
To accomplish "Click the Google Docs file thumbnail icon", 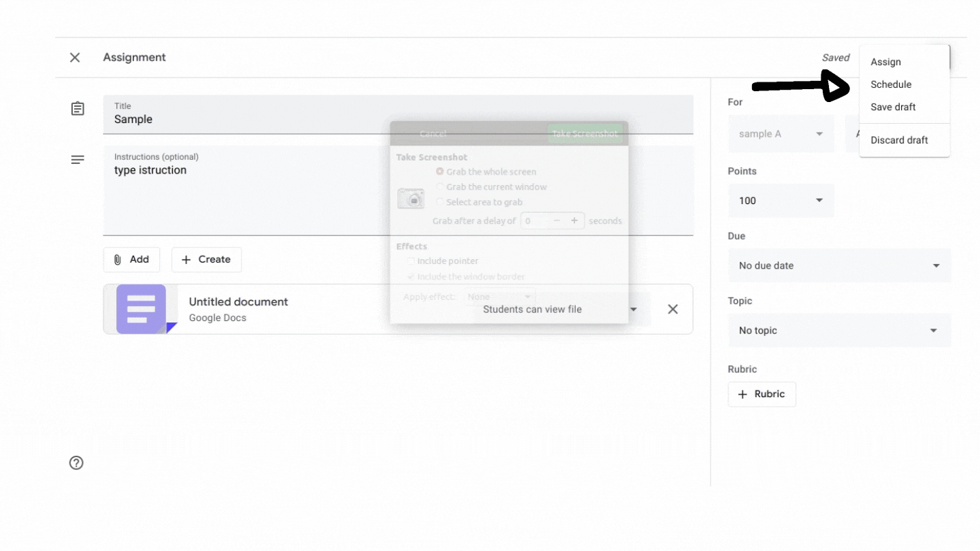I will [141, 309].
